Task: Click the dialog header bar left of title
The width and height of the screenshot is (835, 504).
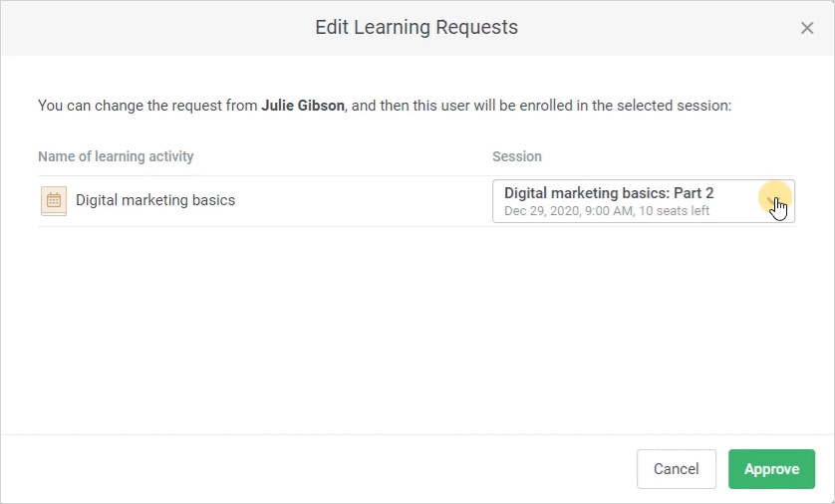Action: pos(149,27)
